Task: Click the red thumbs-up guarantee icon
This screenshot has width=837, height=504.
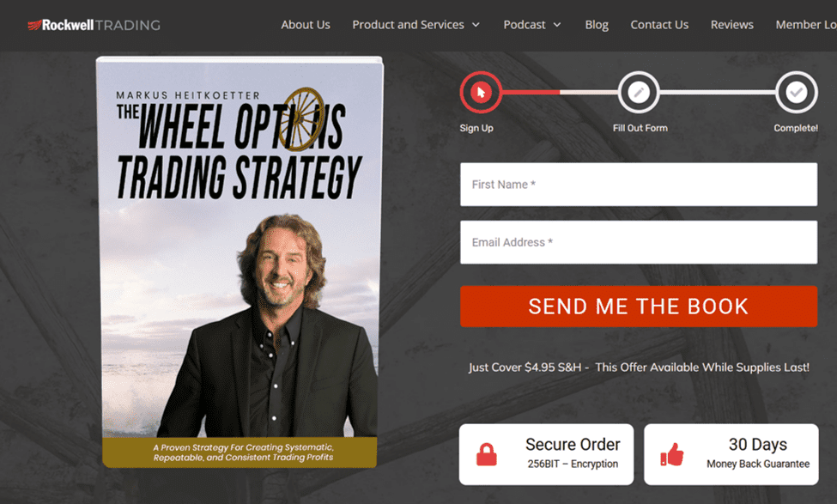Action: pyautogui.click(x=672, y=454)
